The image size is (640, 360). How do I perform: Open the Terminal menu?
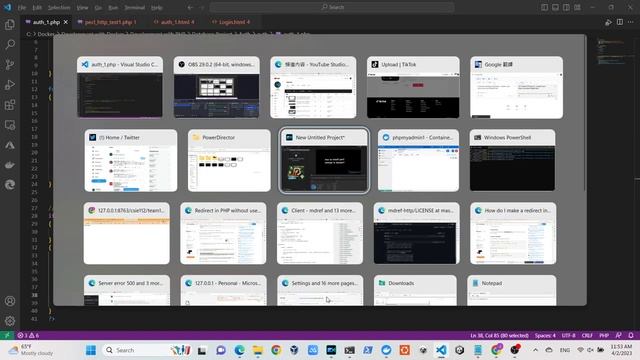pos(134,7)
